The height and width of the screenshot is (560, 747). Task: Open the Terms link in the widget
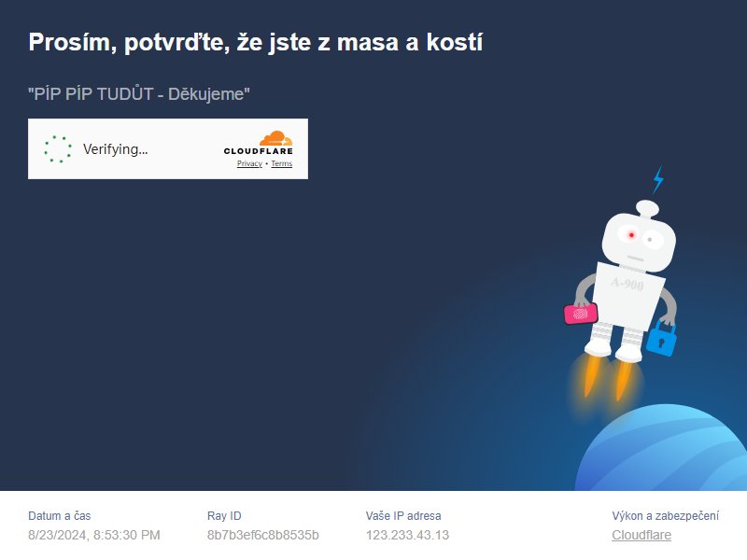tap(282, 163)
